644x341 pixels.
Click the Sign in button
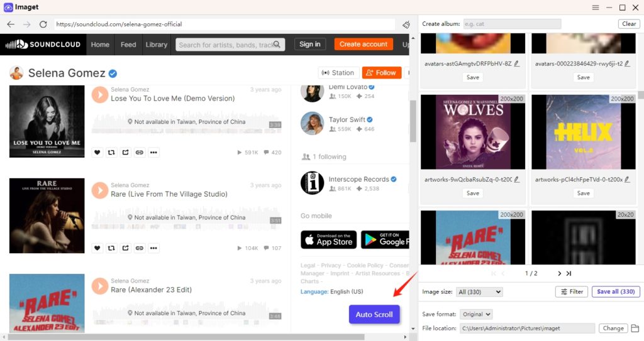coord(309,44)
